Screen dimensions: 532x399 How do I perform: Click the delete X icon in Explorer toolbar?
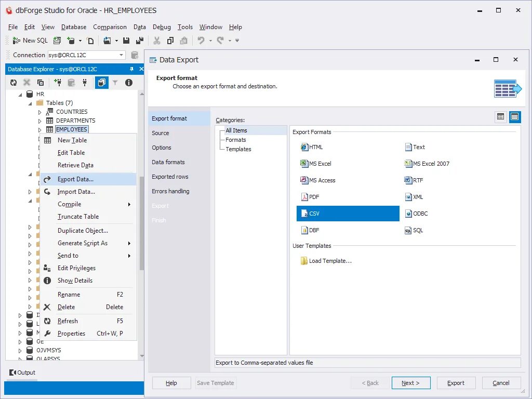point(27,83)
